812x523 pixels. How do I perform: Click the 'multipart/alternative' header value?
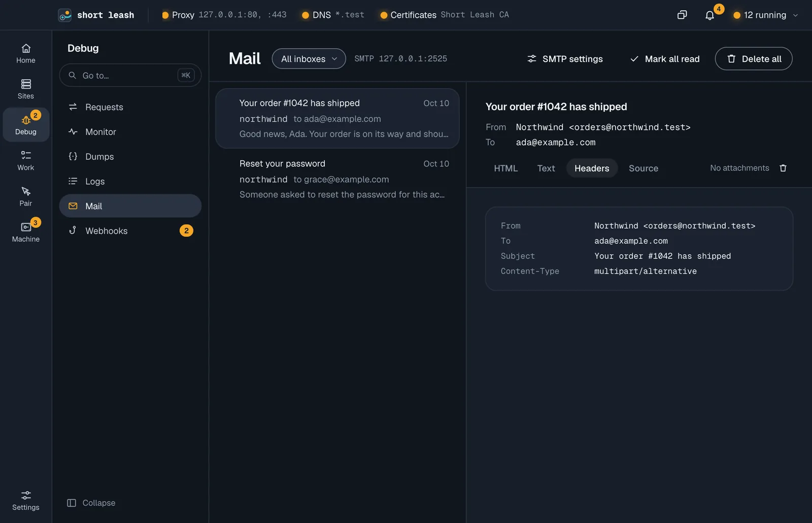coord(646,271)
